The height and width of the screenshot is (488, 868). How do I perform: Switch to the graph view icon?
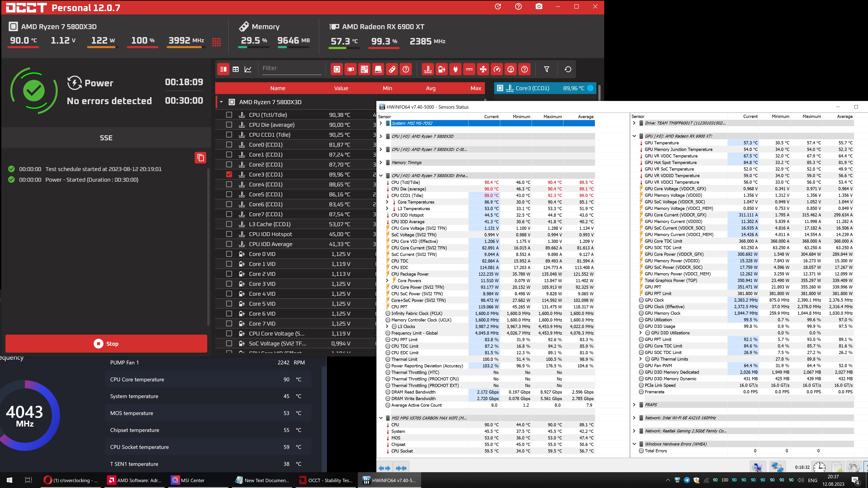point(248,69)
